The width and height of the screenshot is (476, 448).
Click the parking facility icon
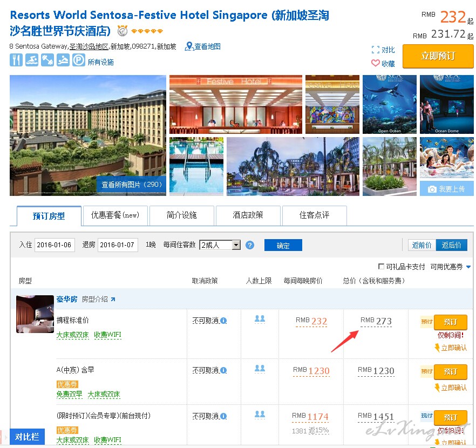79,60
